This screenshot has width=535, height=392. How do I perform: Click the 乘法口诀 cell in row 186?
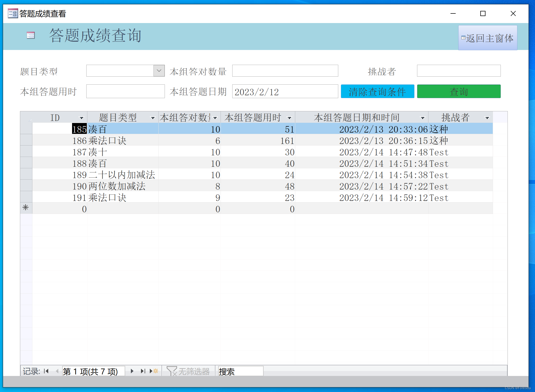pyautogui.click(x=123, y=140)
